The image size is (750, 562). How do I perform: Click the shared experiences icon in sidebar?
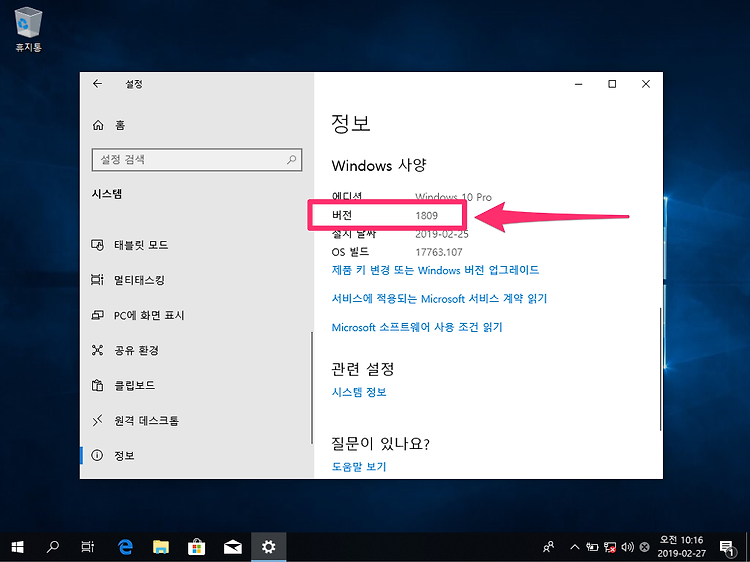[97, 350]
